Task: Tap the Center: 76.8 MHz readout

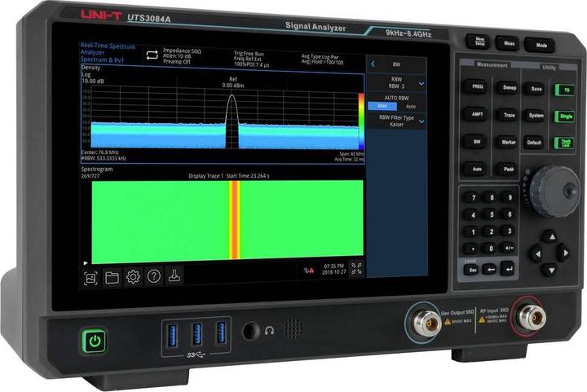Action: (100, 152)
